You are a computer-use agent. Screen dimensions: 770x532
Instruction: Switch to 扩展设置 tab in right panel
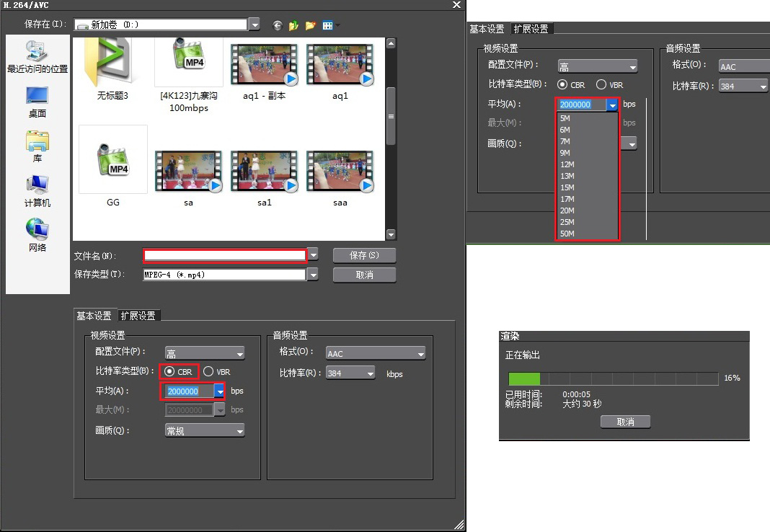(531, 29)
